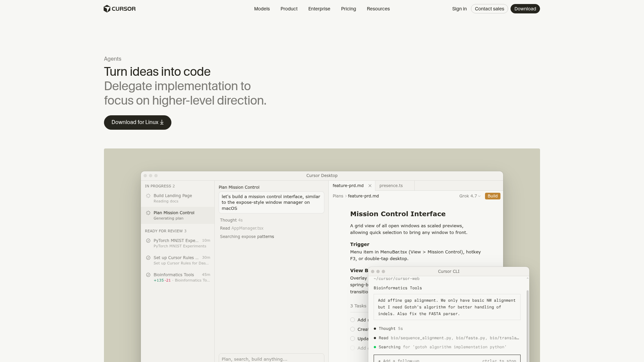The image size is (644, 362).
Task: Switch to the presence.ts tab
Action: 395,186
